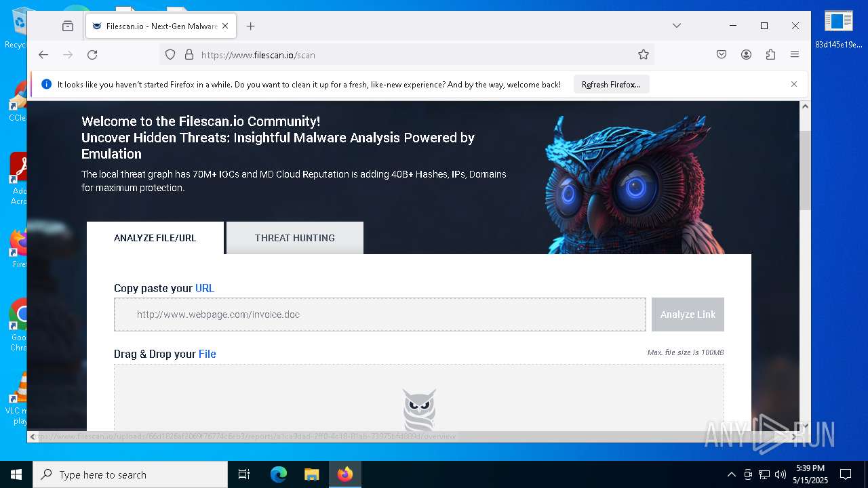Open the network status tray icon
Viewport: 868px width, 488px height.
[x=764, y=474]
